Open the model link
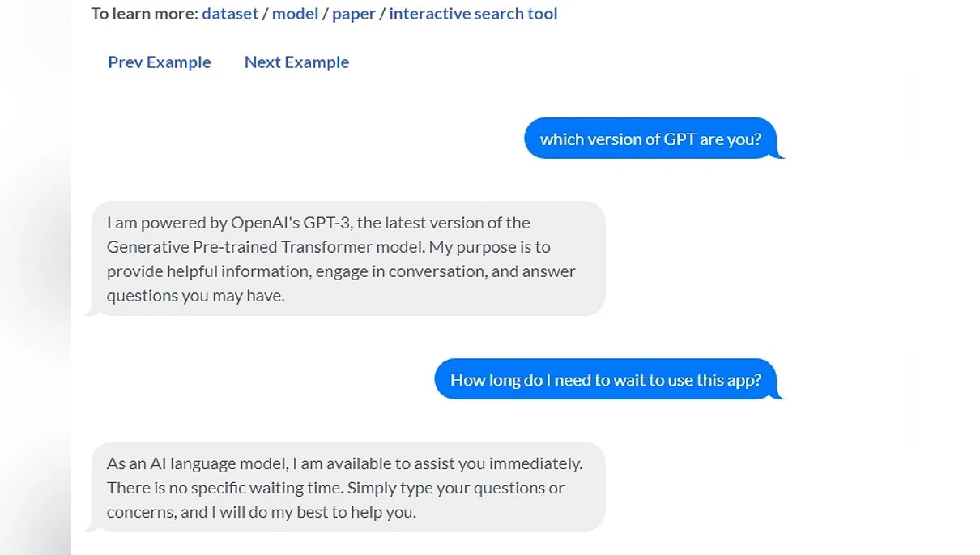Viewport: 980px width, 555px height. tap(295, 14)
